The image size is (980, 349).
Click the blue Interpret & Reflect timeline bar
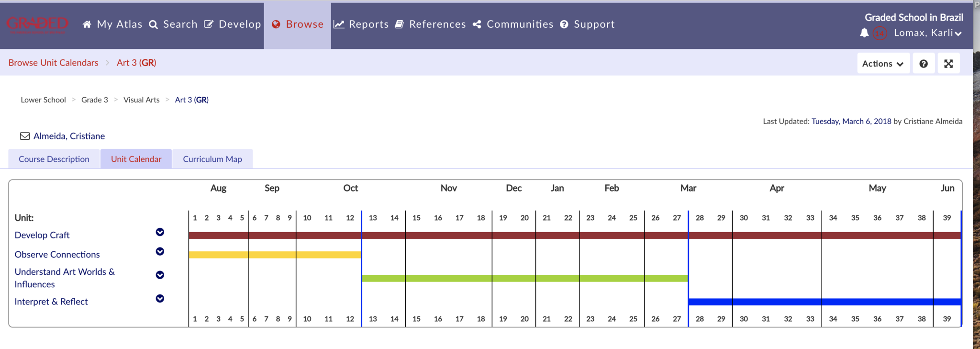(824, 302)
